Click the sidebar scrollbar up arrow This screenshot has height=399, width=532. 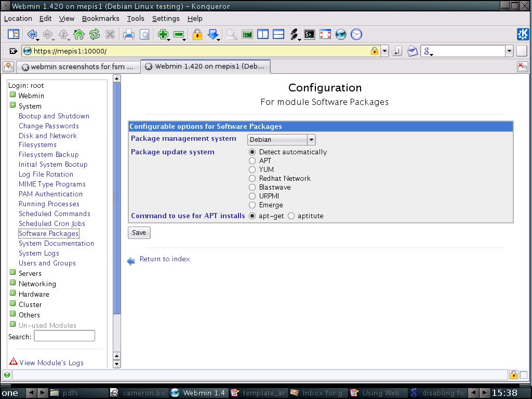pos(117,79)
